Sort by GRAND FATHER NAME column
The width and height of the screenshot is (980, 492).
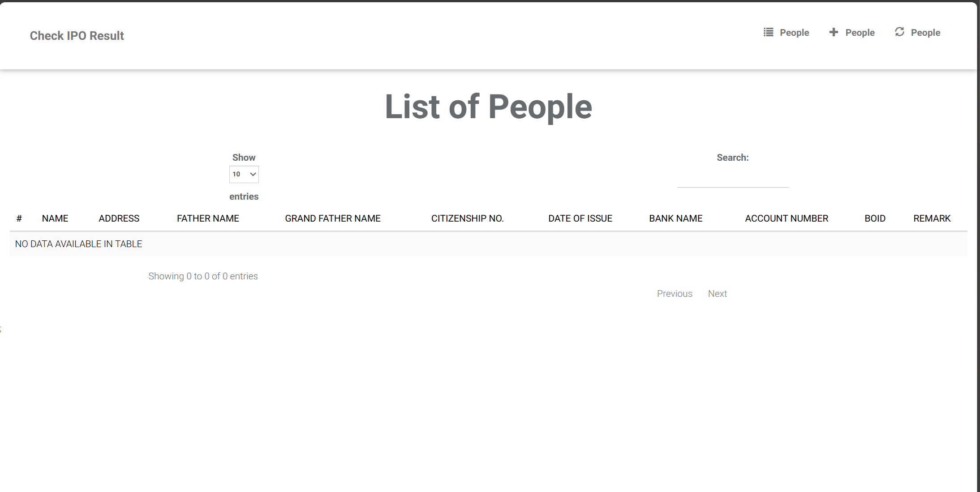[x=333, y=218]
